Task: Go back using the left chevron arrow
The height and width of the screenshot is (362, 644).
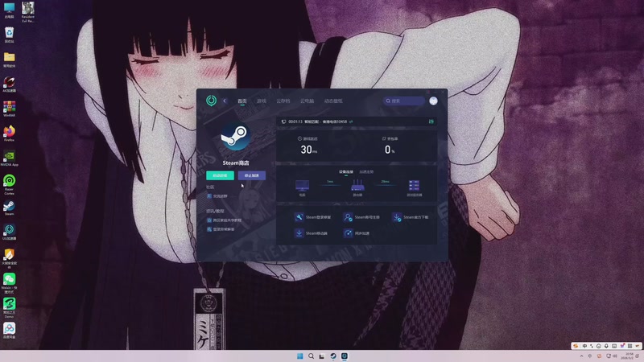Action: pyautogui.click(x=225, y=101)
